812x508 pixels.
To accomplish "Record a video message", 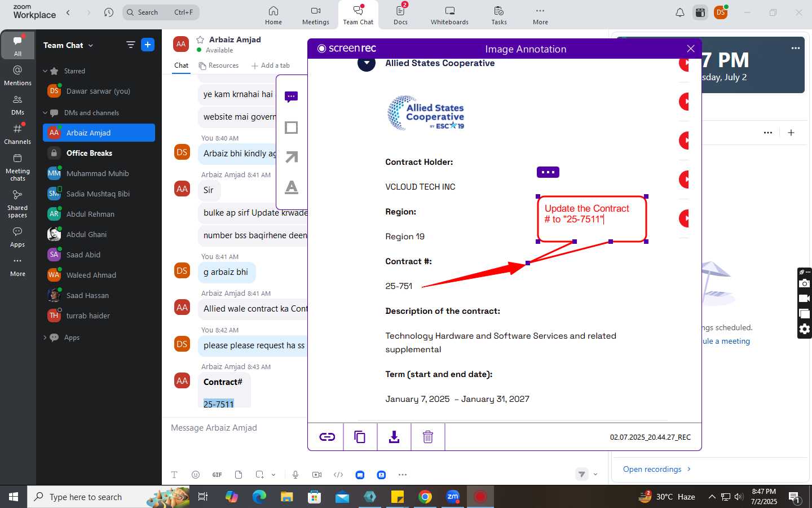I will tap(317, 475).
